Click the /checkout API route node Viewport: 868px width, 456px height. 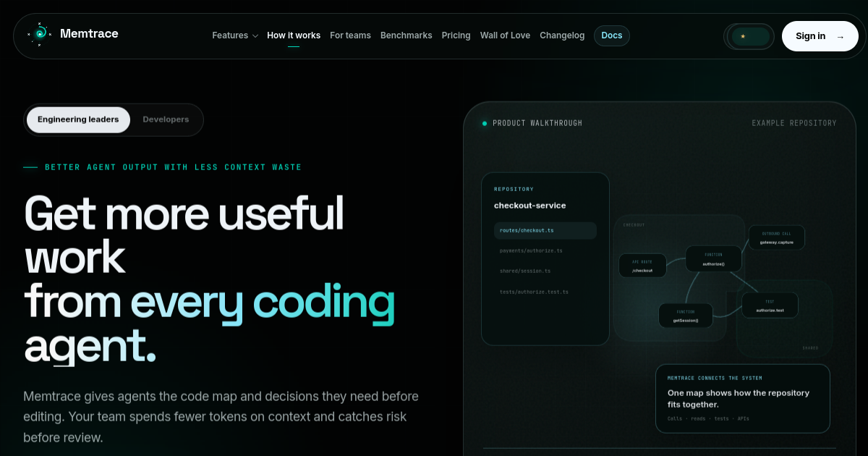pos(642,266)
